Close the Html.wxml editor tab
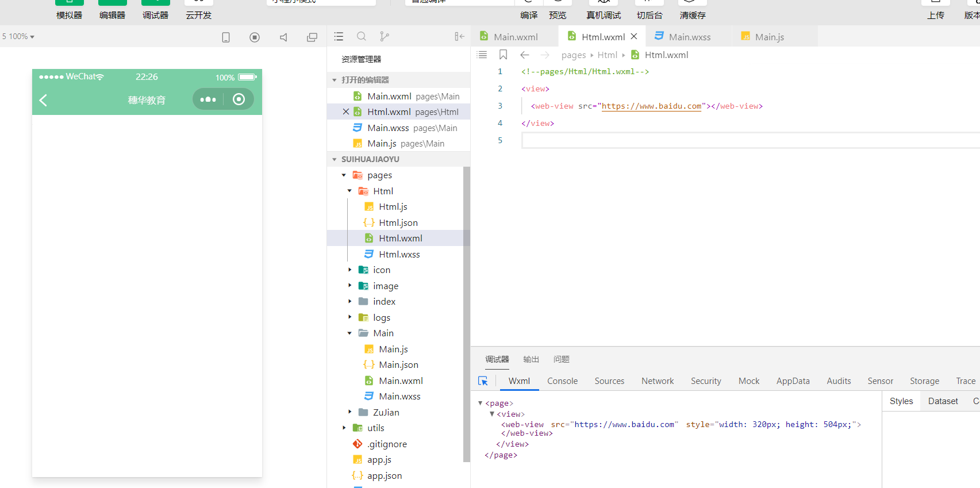 pos(634,36)
